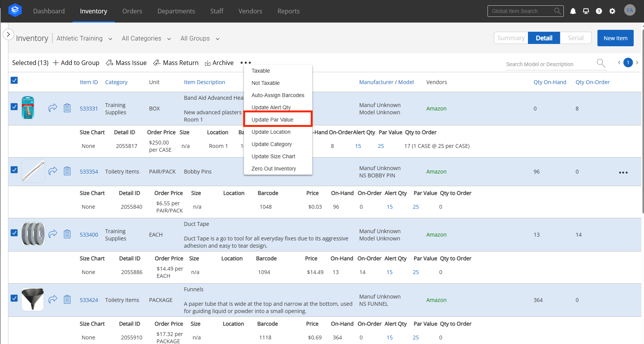
Task: Open the clipboard icon for Duct Tape row
Action: click(x=67, y=234)
